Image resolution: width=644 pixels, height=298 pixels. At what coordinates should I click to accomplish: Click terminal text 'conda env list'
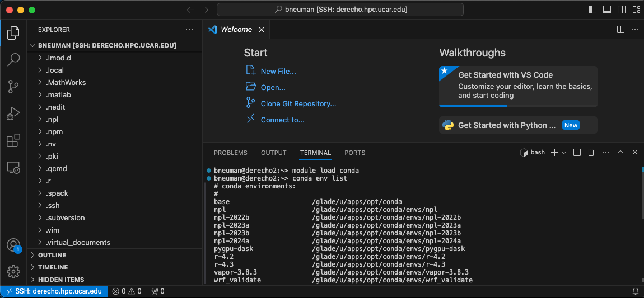(320, 178)
